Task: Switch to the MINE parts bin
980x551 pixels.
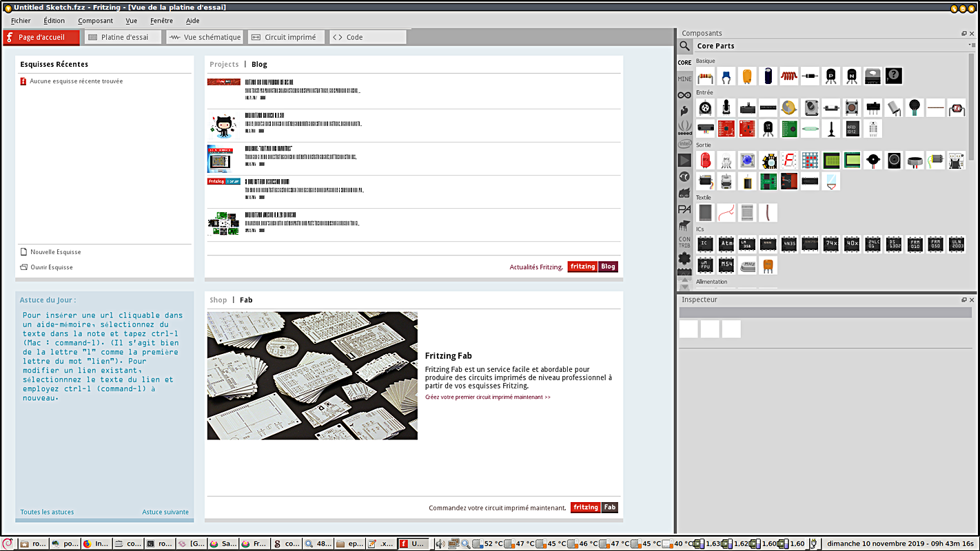Action: point(684,79)
